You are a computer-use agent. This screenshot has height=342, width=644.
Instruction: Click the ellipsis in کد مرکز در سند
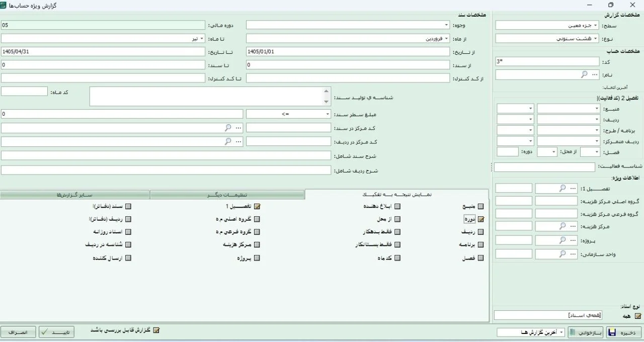(x=238, y=128)
